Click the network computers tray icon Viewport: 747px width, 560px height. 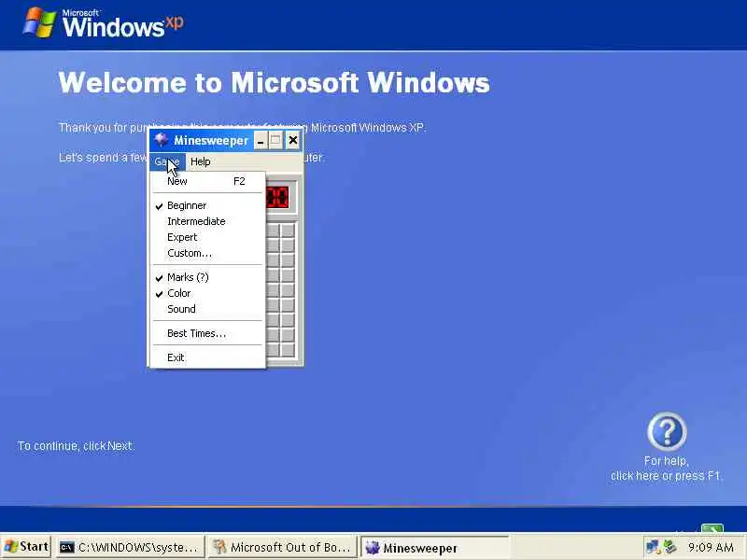pyautogui.click(x=653, y=547)
